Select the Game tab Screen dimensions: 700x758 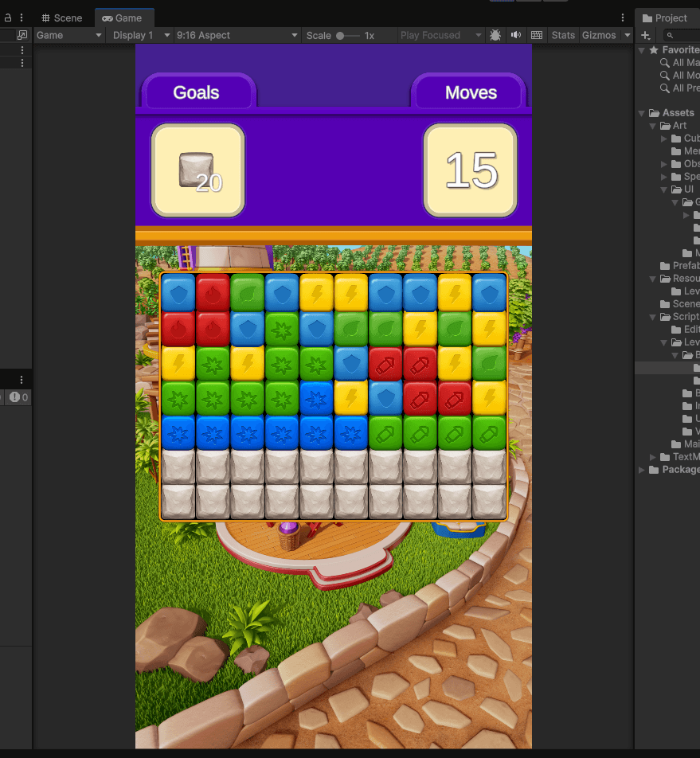[123, 18]
